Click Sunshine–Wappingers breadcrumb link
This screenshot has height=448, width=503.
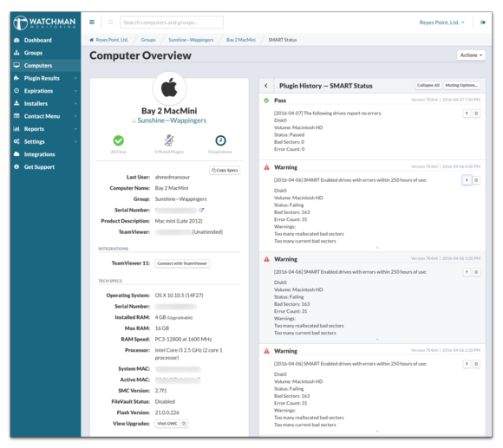click(191, 40)
